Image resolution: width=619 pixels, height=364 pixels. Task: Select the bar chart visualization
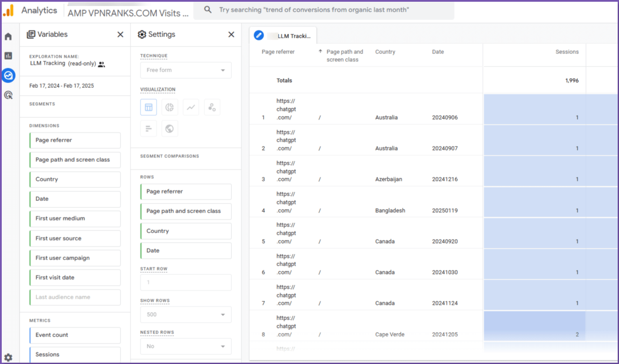pyautogui.click(x=148, y=129)
